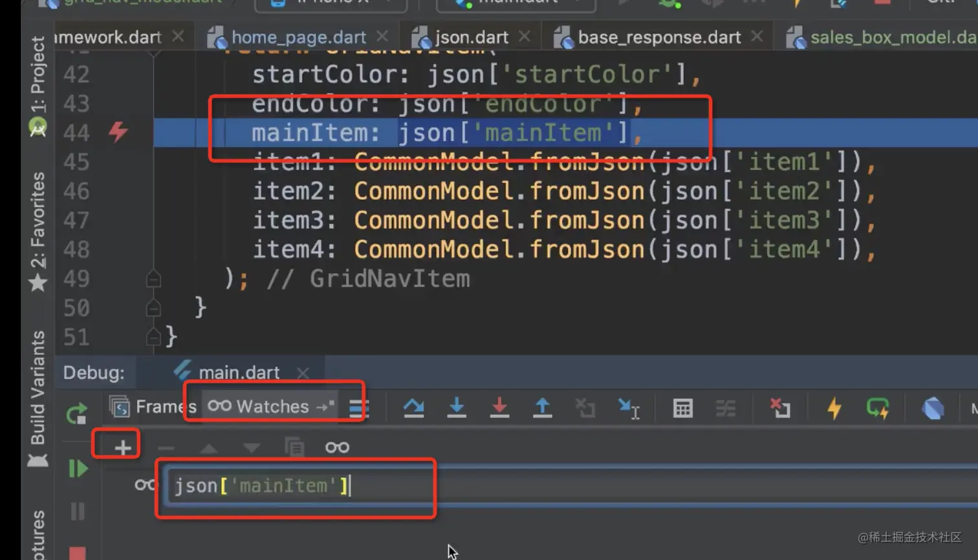Stop the debug session with the red square
The width and height of the screenshot is (978, 560).
pyautogui.click(x=78, y=553)
